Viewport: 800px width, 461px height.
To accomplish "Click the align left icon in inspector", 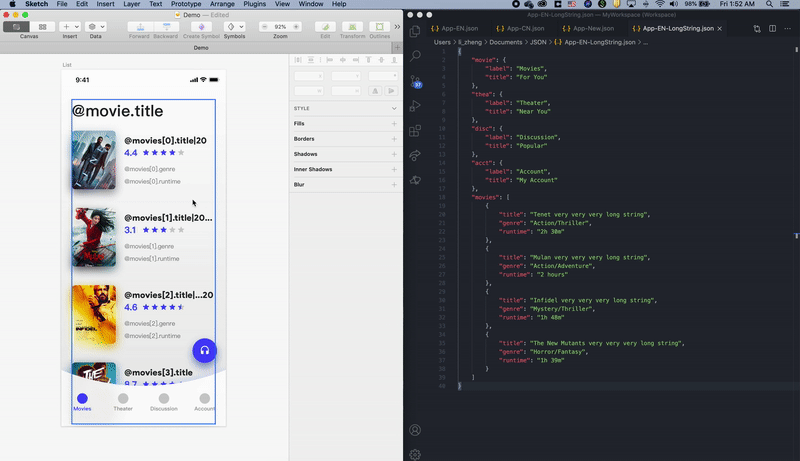I will [x=330, y=60].
